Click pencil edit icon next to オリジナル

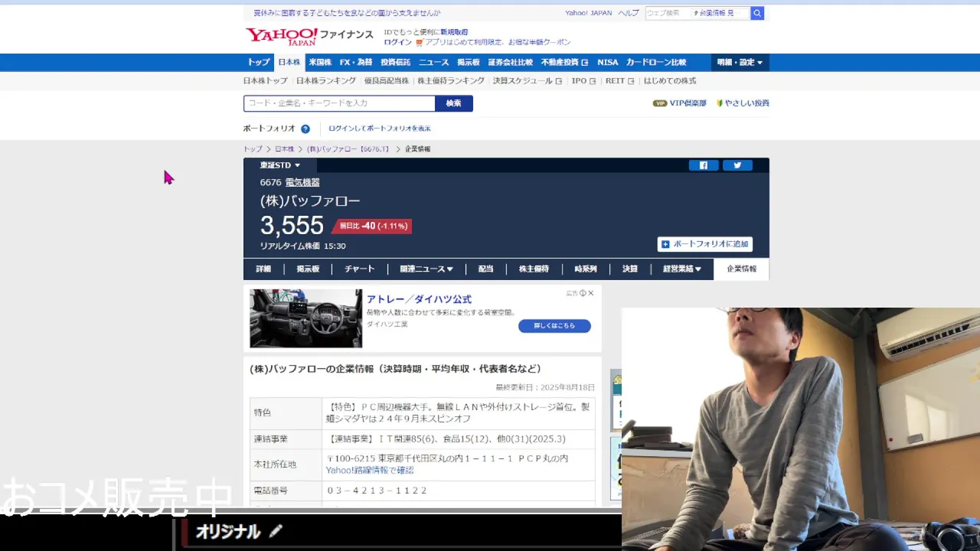[x=276, y=531]
